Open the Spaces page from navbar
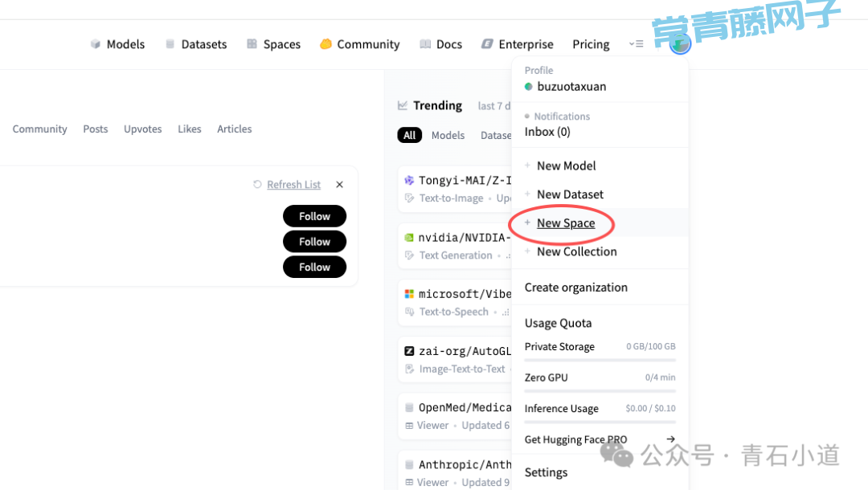The image size is (868, 490). pyautogui.click(x=273, y=44)
